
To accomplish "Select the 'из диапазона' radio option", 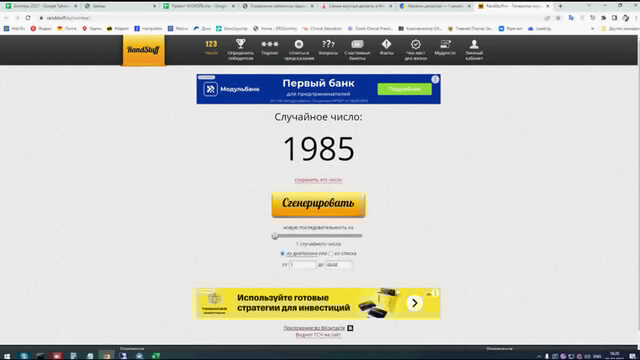I will 282,253.
